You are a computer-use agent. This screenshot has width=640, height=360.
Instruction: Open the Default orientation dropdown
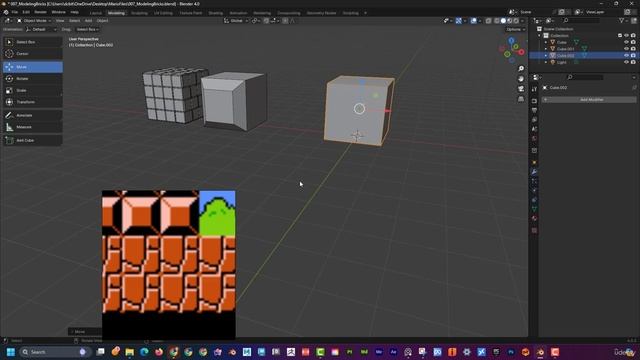[41, 29]
